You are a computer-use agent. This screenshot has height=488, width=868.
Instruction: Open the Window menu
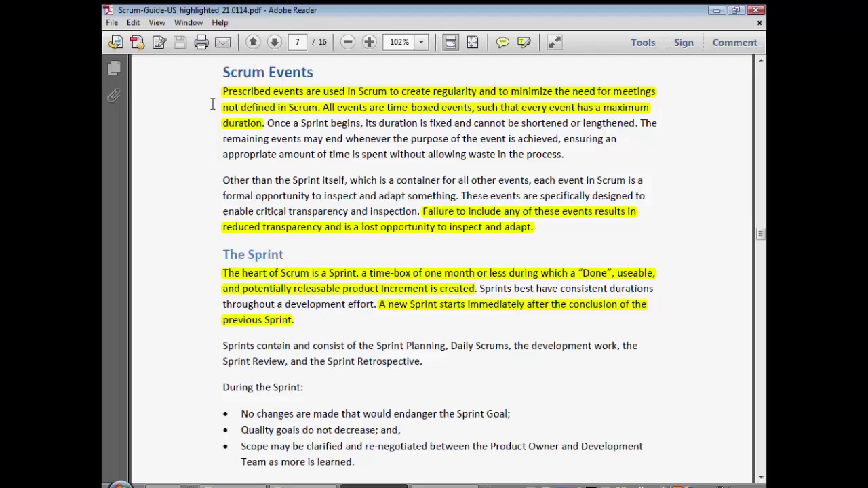[188, 22]
